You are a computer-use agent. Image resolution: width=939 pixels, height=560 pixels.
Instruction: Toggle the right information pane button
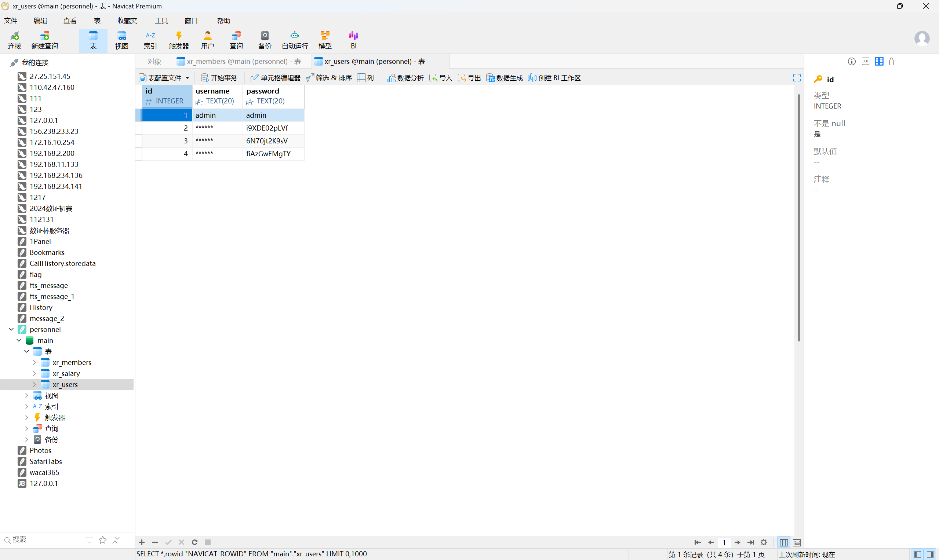click(x=930, y=554)
